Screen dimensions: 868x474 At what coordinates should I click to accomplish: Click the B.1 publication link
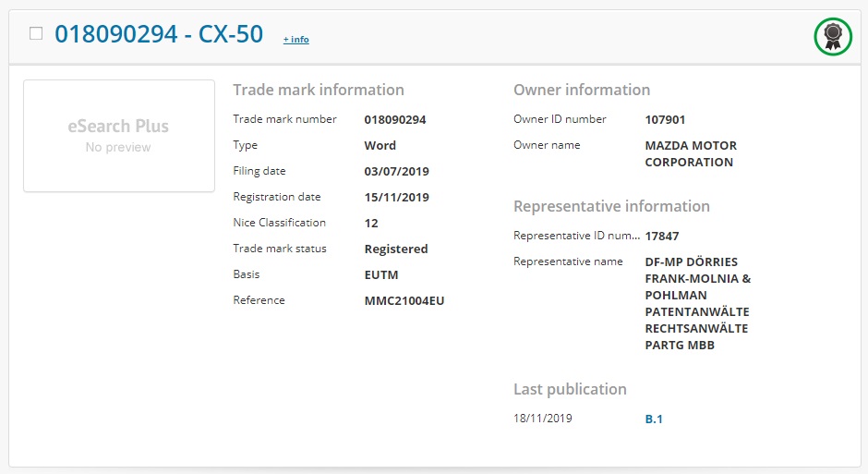[654, 419]
